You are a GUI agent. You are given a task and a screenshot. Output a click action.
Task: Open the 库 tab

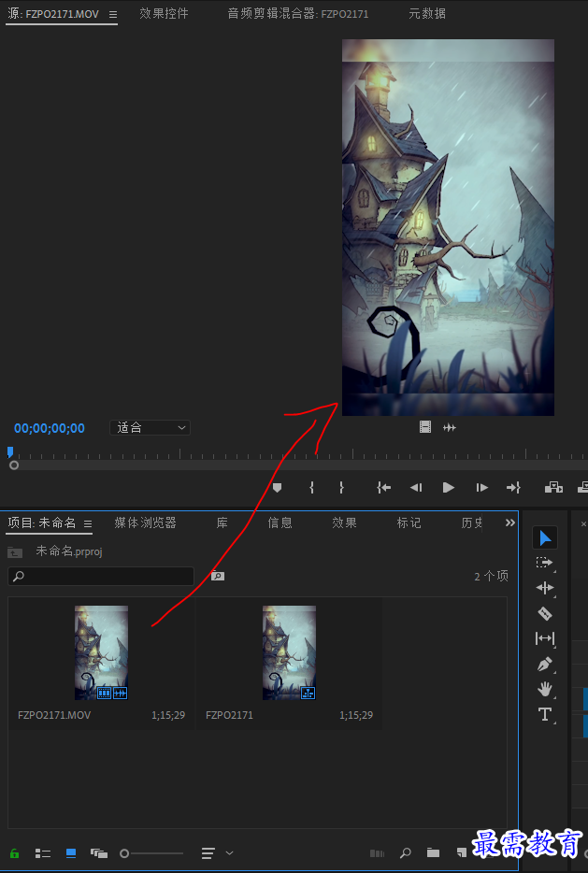pyautogui.click(x=222, y=522)
